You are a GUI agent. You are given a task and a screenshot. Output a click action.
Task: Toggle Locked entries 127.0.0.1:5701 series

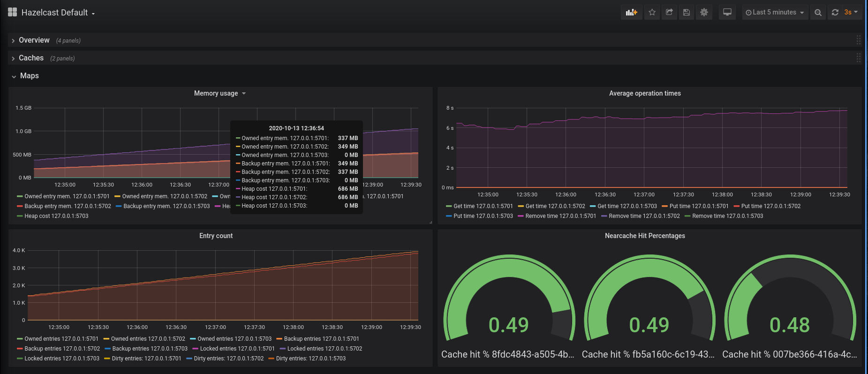click(x=237, y=349)
